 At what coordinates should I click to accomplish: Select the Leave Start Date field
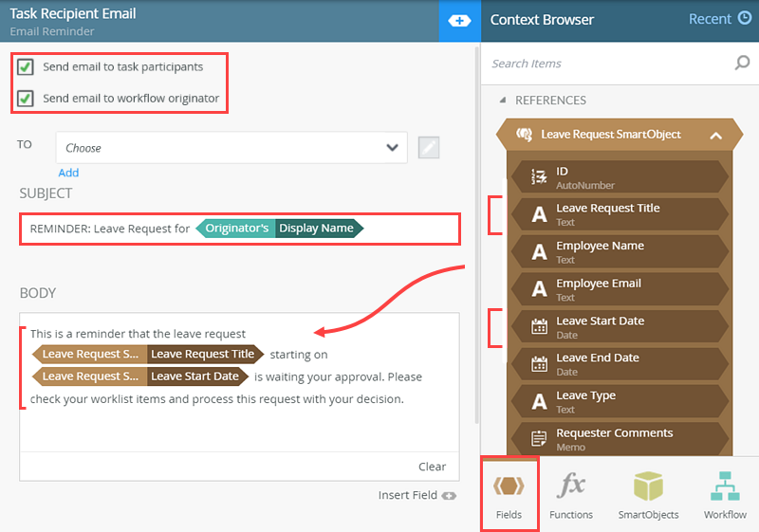coord(620,326)
